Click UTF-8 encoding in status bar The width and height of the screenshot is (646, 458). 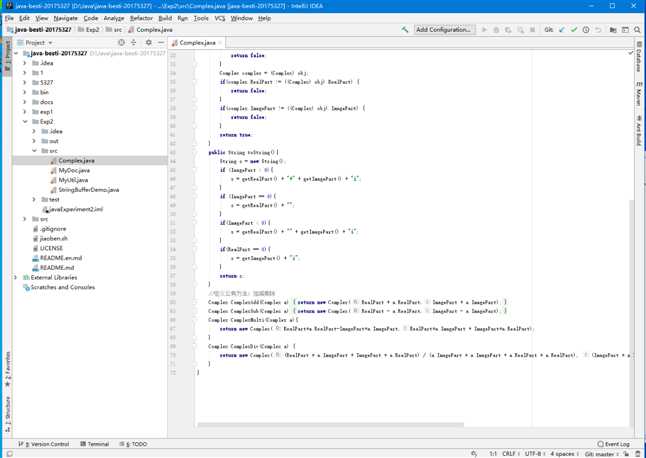tap(534, 454)
